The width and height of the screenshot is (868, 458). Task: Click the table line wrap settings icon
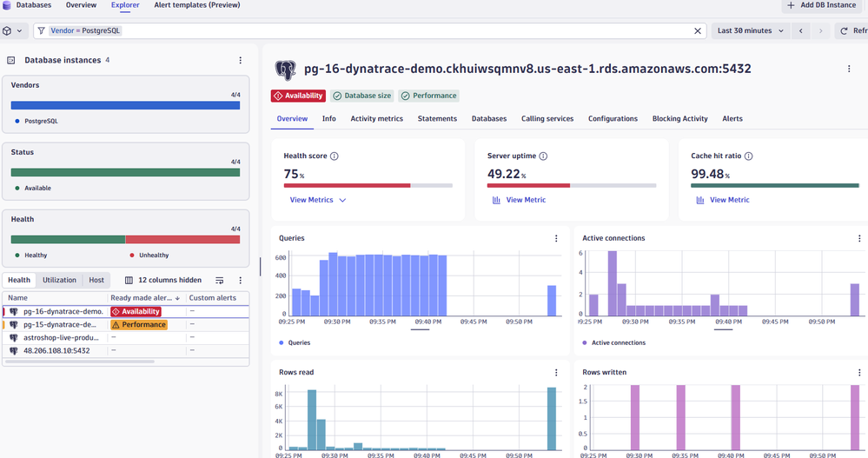(x=219, y=280)
